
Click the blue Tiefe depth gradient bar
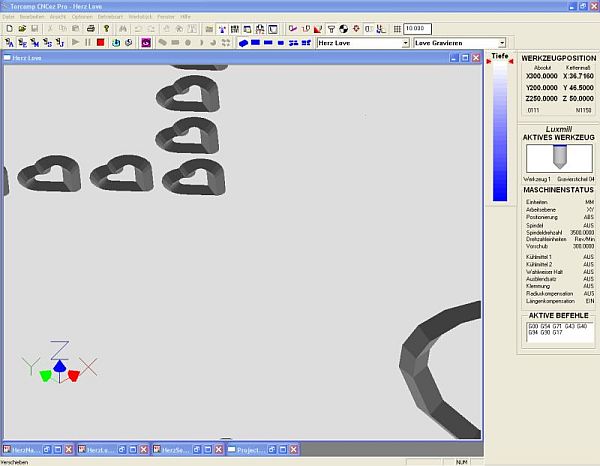(x=500, y=130)
